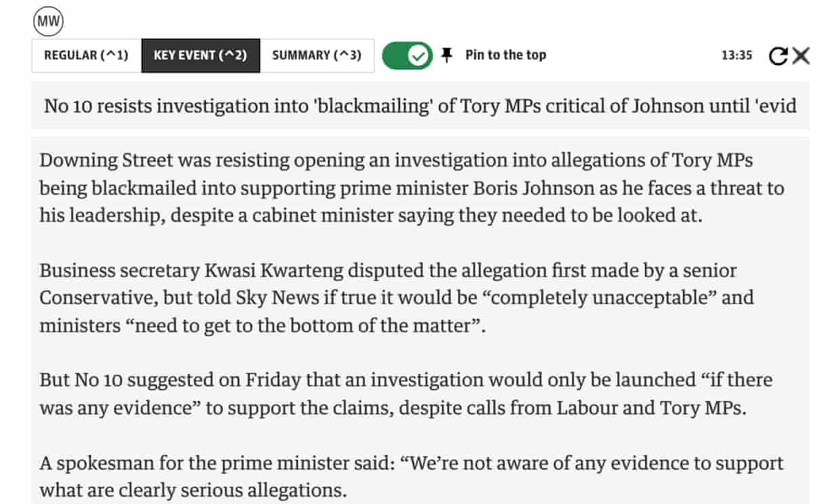
Task: Click the paragraph starting 'A spokesman for the prime minister'
Action: [x=411, y=476]
